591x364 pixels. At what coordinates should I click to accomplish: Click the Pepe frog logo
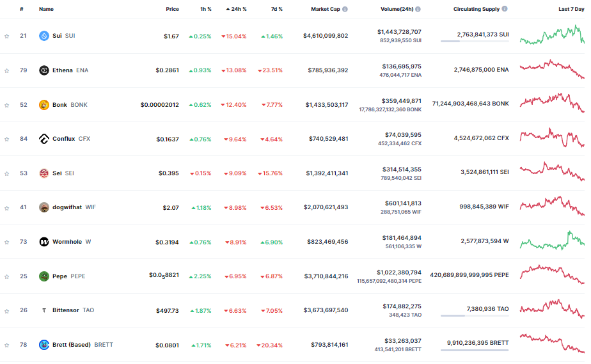click(44, 276)
